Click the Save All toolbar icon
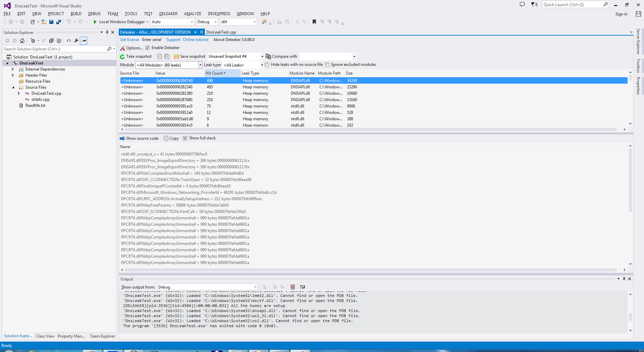Image resolution: width=644 pixels, height=352 pixels. [x=59, y=22]
